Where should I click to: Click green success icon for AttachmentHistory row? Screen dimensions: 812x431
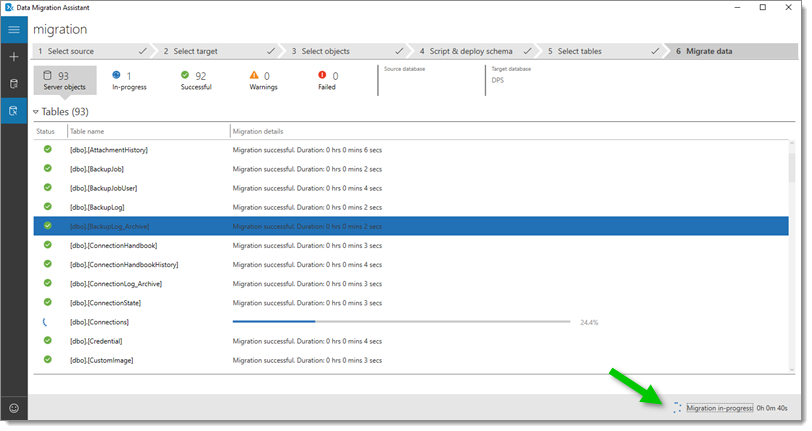pyautogui.click(x=47, y=150)
